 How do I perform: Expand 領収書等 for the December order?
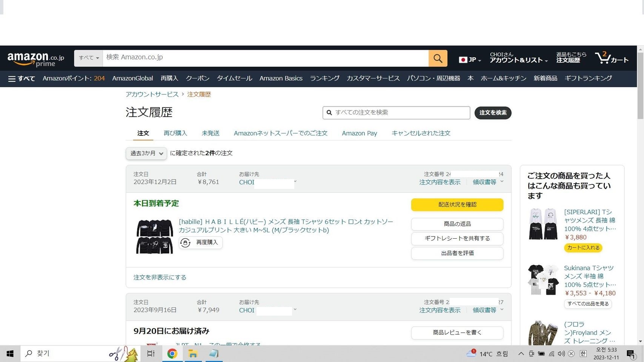tap(488, 182)
